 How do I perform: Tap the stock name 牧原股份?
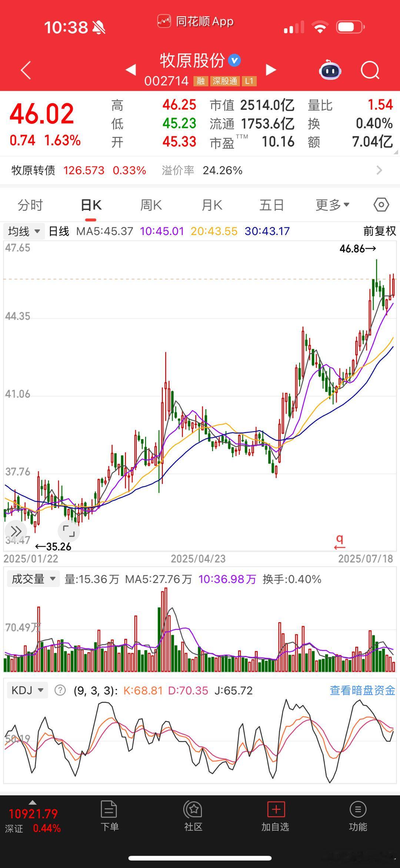tap(192, 60)
